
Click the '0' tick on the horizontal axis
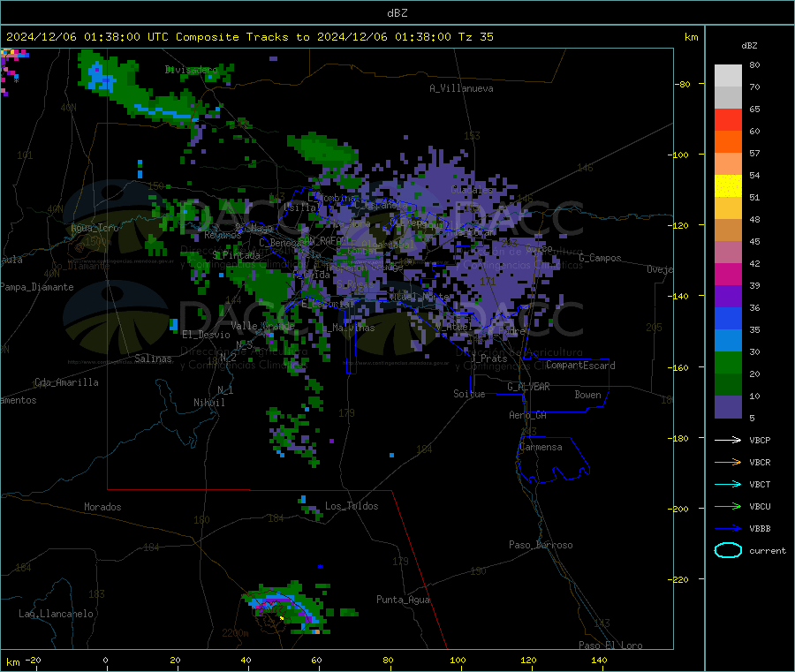pyautogui.click(x=105, y=660)
